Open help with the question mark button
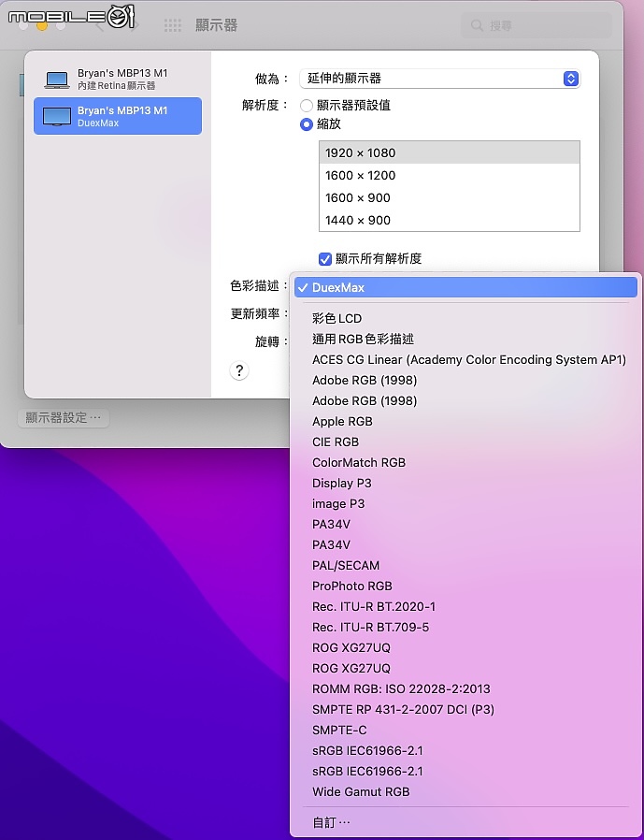The image size is (644, 840). (x=239, y=370)
